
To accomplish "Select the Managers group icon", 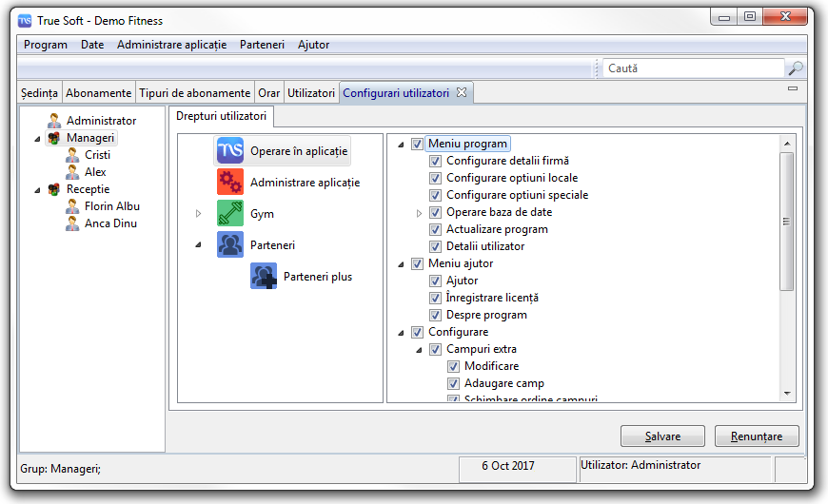I will [x=54, y=138].
